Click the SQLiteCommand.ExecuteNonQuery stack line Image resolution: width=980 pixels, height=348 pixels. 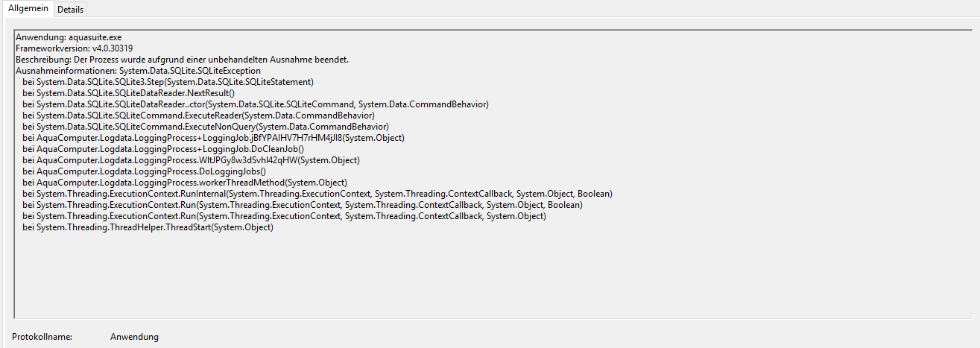[x=206, y=127]
